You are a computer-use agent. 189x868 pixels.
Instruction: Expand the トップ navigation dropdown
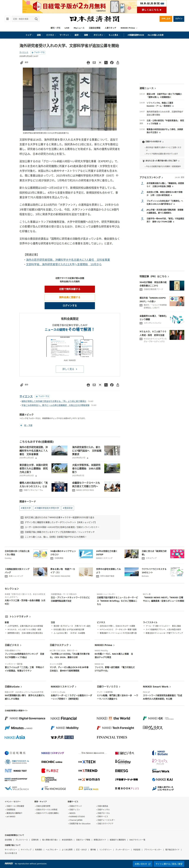[29, 35]
